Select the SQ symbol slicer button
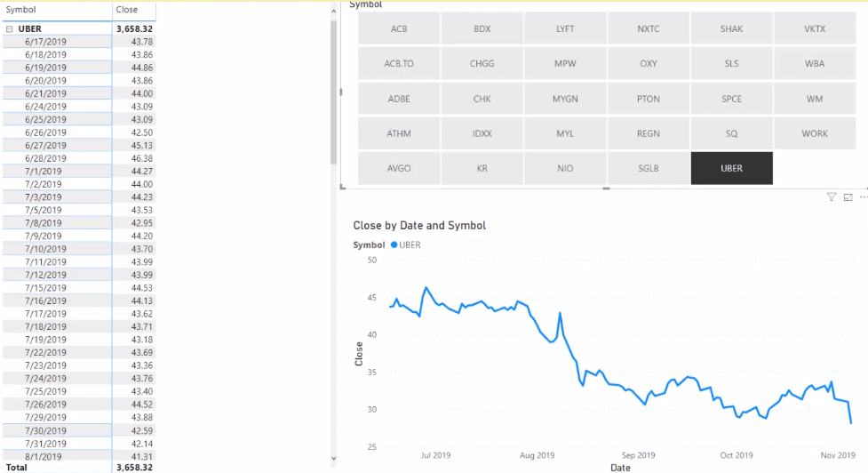The height and width of the screenshot is (473, 868). click(731, 133)
